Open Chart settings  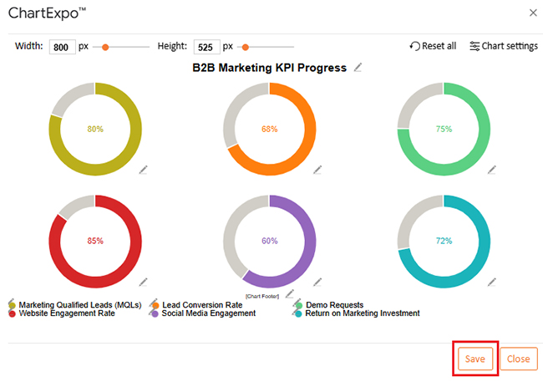[504, 46]
